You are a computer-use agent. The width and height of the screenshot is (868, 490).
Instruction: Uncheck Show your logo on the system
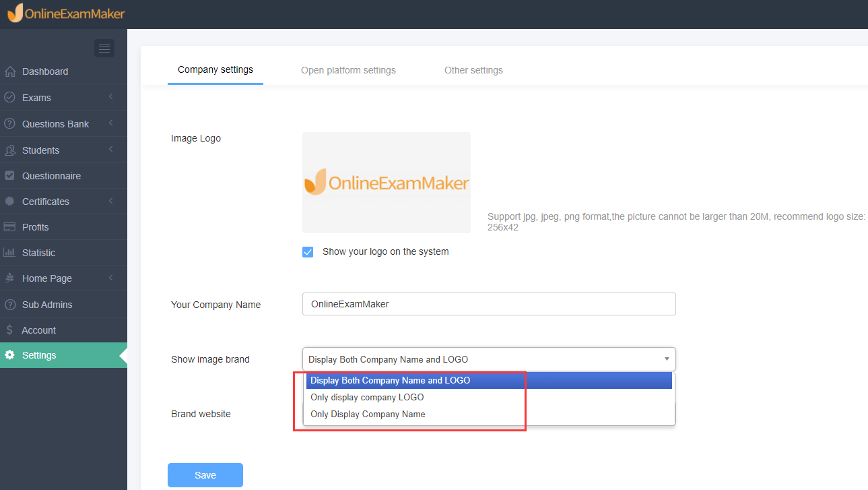click(308, 252)
